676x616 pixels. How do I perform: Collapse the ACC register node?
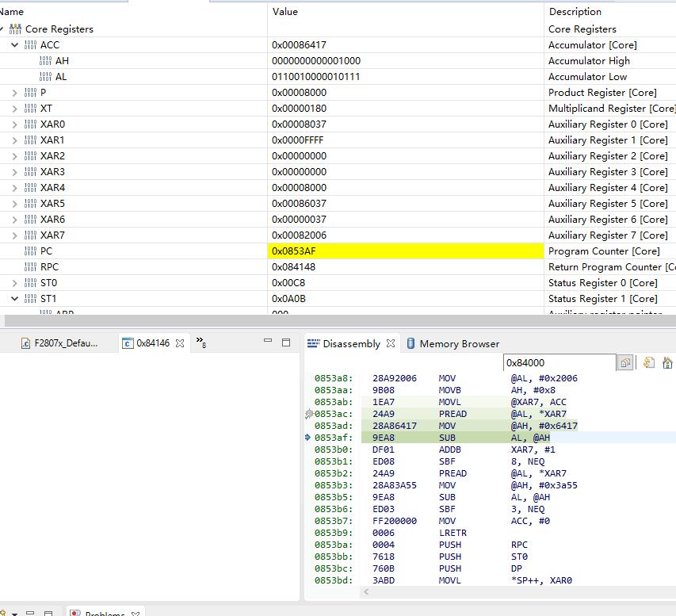tap(14, 45)
